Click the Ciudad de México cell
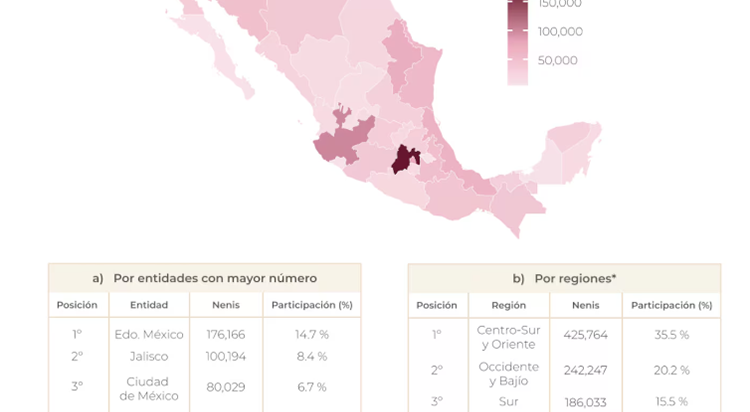Screen dimensions: 750x412 point(148,388)
